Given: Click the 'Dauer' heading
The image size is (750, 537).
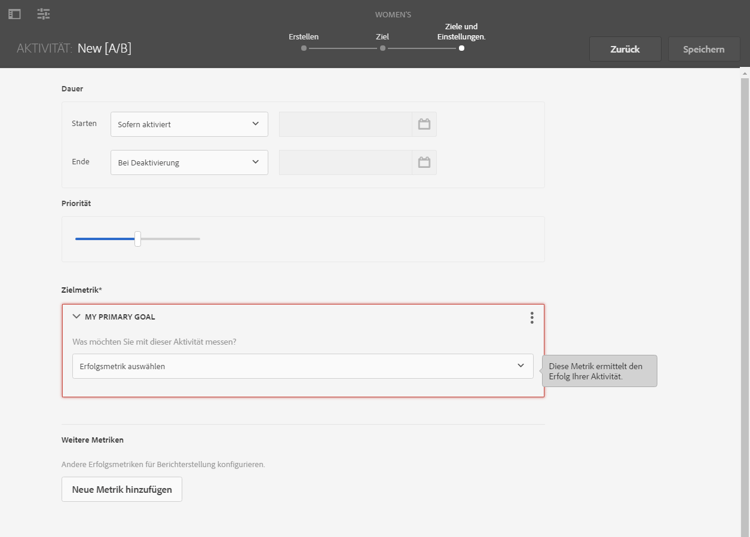Looking at the screenshot, I should [x=72, y=88].
